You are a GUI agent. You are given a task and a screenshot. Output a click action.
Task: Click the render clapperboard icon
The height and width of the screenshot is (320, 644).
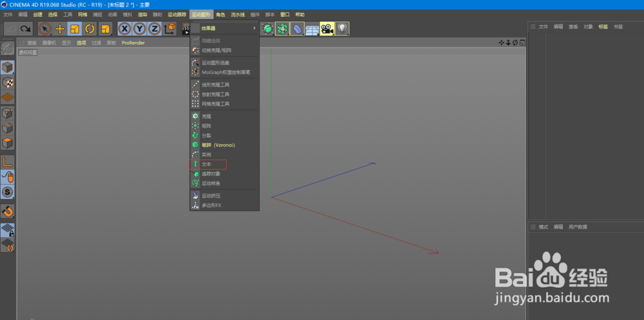pos(185,29)
